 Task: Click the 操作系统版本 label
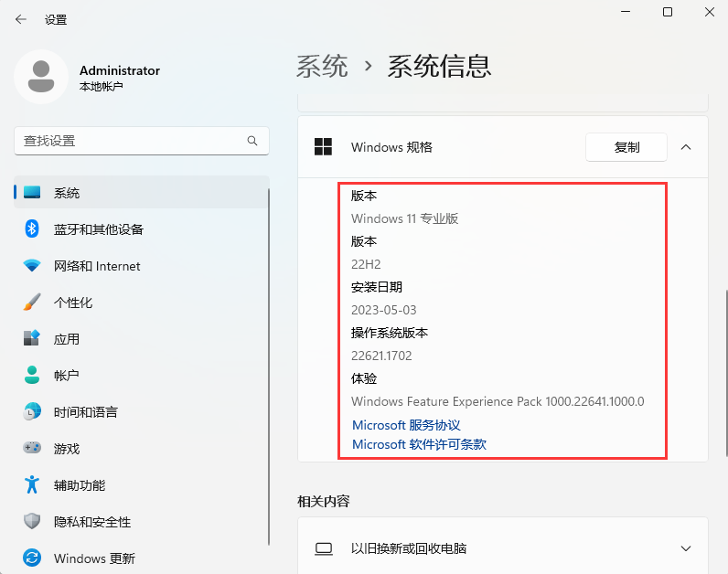389,333
